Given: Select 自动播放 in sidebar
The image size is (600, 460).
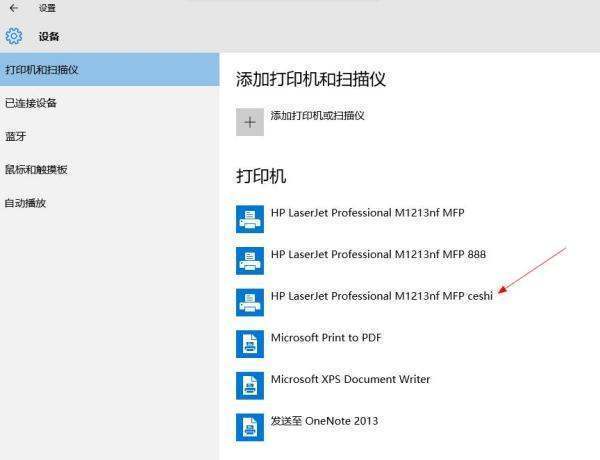Looking at the screenshot, I should point(109,203).
